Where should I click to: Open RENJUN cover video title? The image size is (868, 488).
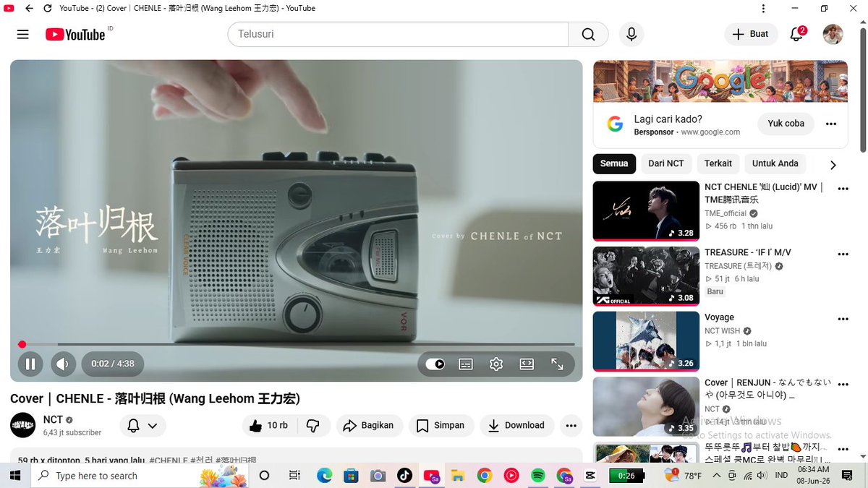(x=767, y=389)
